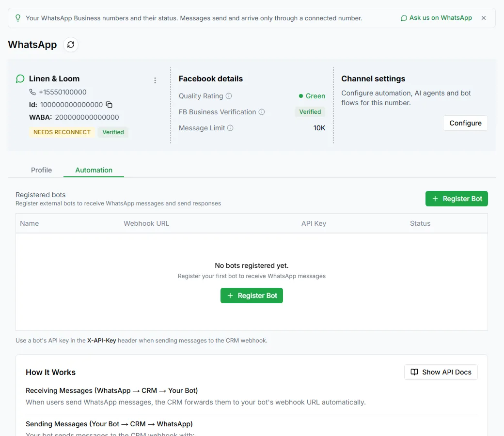Click the info icon beside FB Business Verification
The image size is (504, 436).
pyautogui.click(x=262, y=112)
